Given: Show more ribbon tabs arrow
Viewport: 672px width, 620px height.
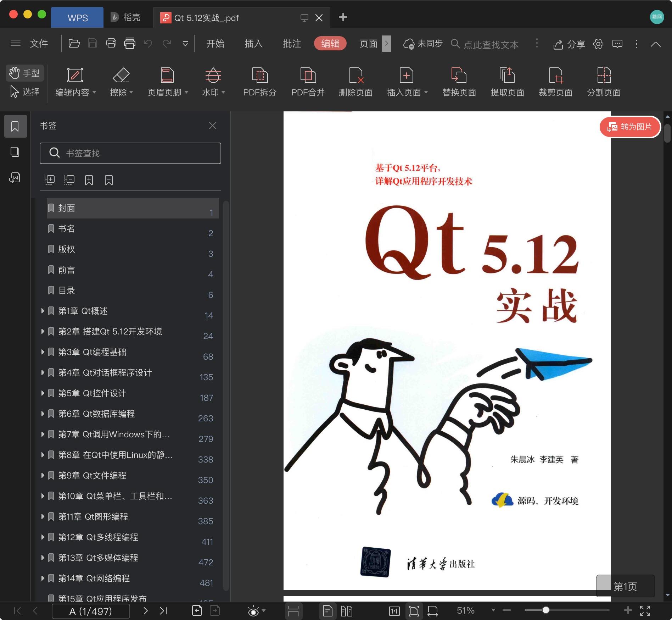Looking at the screenshot, I should [386, 44].
